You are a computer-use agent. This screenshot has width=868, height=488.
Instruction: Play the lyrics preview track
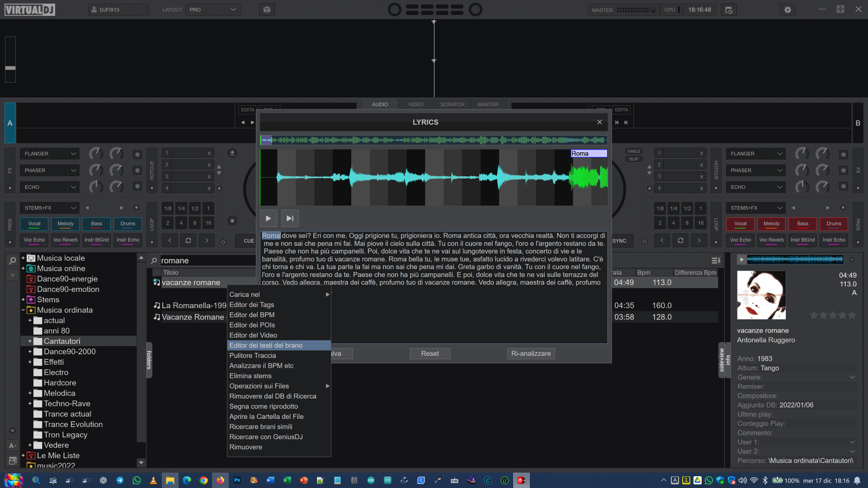268,219
